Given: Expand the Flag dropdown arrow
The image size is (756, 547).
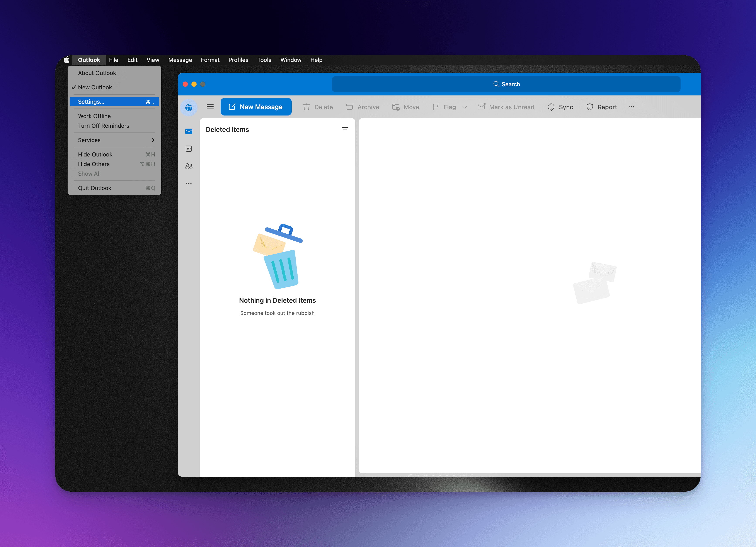Looking at the screenshot, I should (x=465, y=107).
